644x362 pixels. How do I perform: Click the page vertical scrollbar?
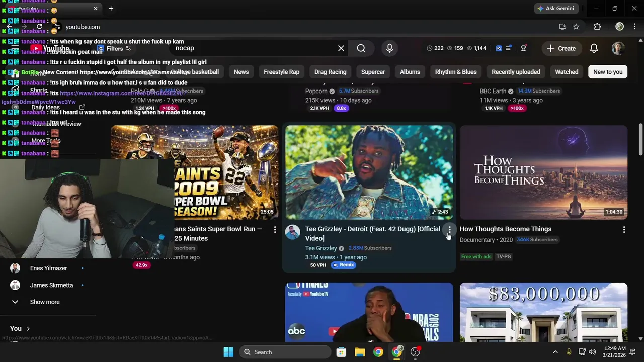640,141
